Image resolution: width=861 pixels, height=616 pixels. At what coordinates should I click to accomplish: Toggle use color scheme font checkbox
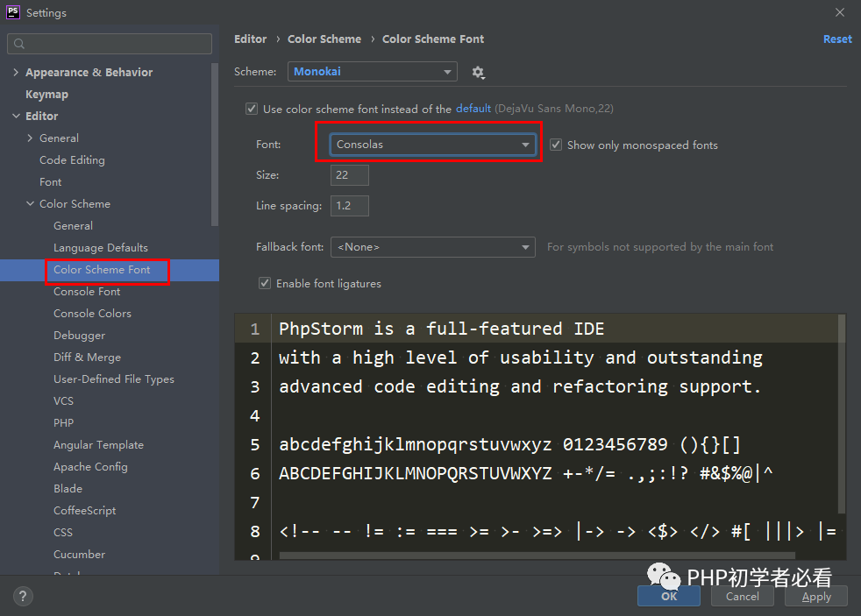(x=253, y=109)
